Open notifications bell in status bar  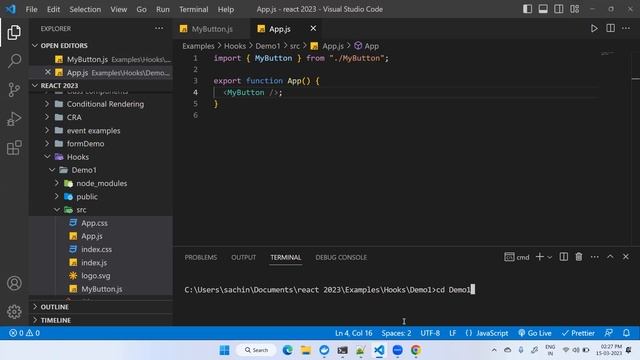pos(626,333)
